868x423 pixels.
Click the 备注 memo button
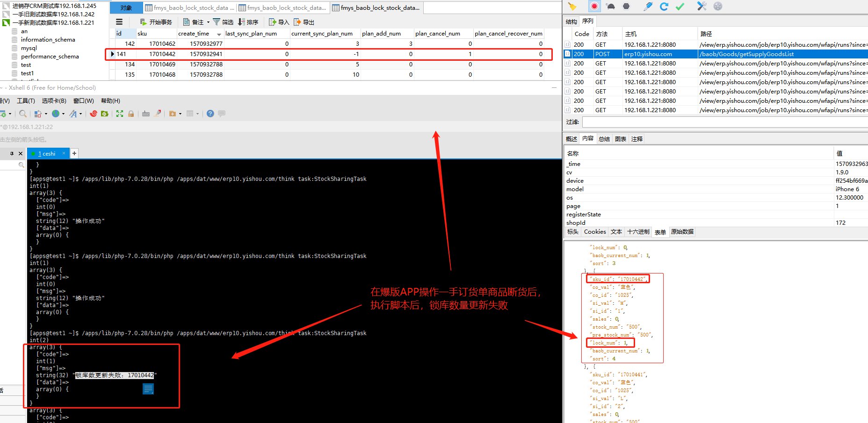click(194, 22)
